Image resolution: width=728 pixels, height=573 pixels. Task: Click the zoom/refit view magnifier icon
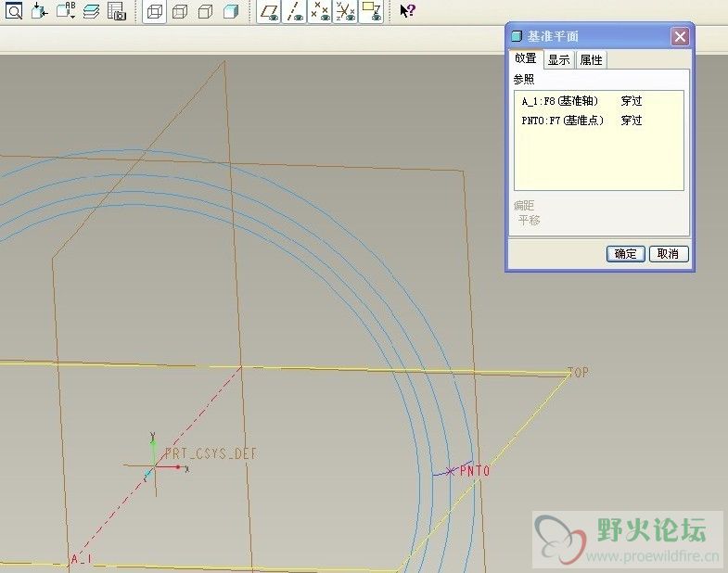coord(14,10)
